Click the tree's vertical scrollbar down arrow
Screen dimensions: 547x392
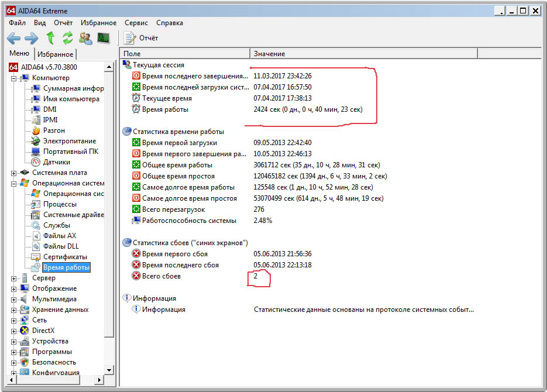109,370
